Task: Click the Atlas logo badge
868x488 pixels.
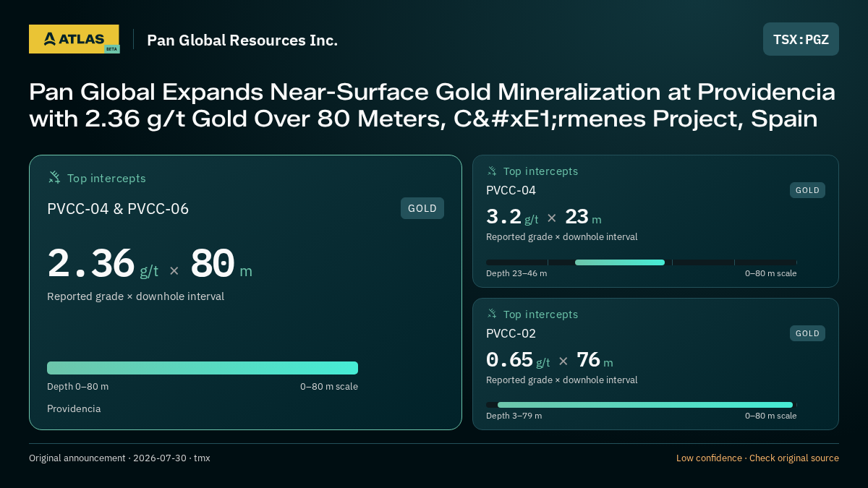Action: pyautogui.click(x=74, y=39)
